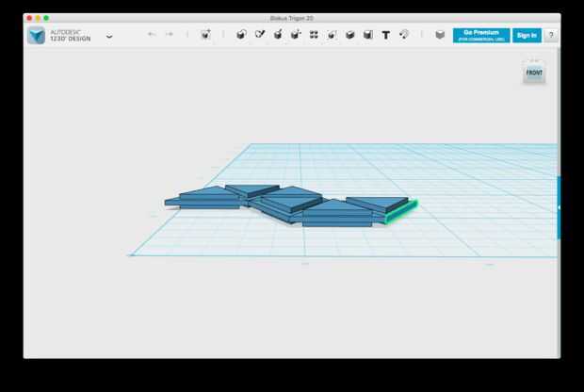This screenshot has height=392, width=584.
Task: Click the Sign In button
Action: pyautogui.click(x=527, y=36)
